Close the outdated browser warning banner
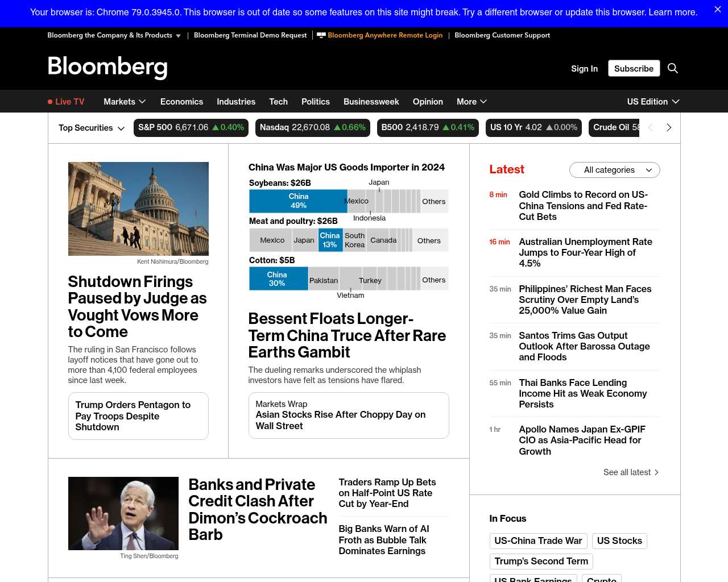Screen dimensions: 728x582 718,10
